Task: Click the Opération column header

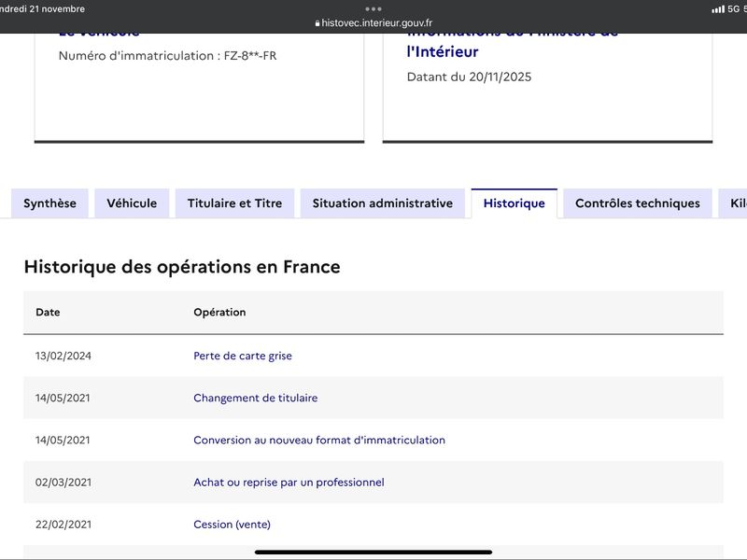Action: 219,313
